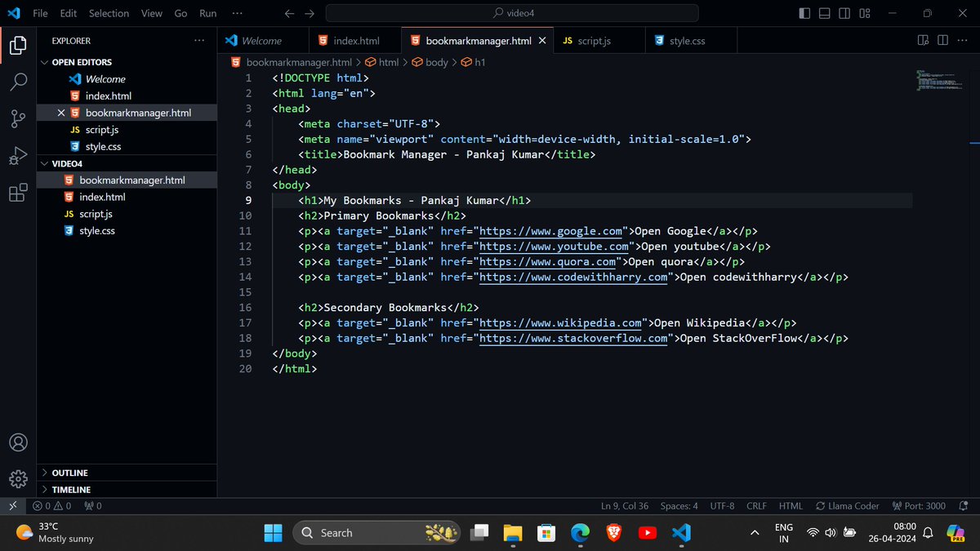Screen dimensions: 980x551
Task: Click the taskbar Search box
Action: [x=377, y=532]
